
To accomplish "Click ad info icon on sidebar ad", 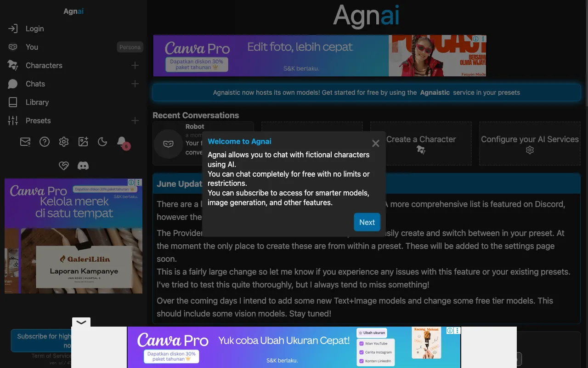I will pos(131,183).
